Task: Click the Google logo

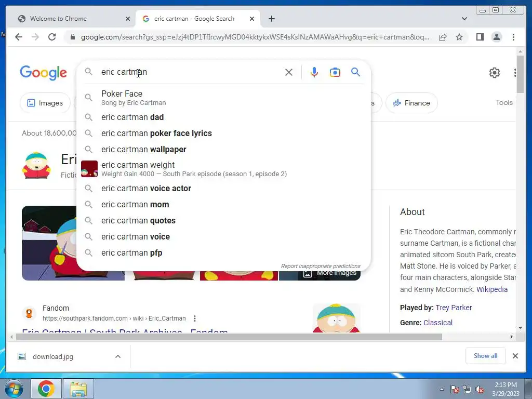Action: [x=44, y=73]
